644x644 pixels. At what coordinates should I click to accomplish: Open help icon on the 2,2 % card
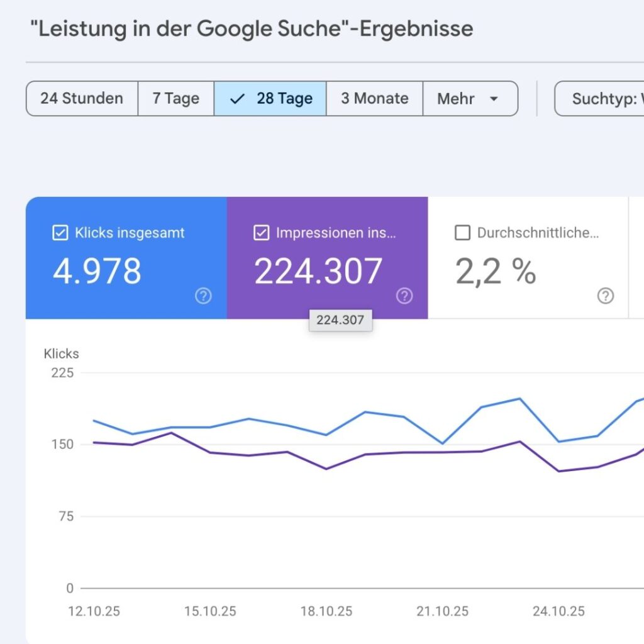(x=606, y=296)
